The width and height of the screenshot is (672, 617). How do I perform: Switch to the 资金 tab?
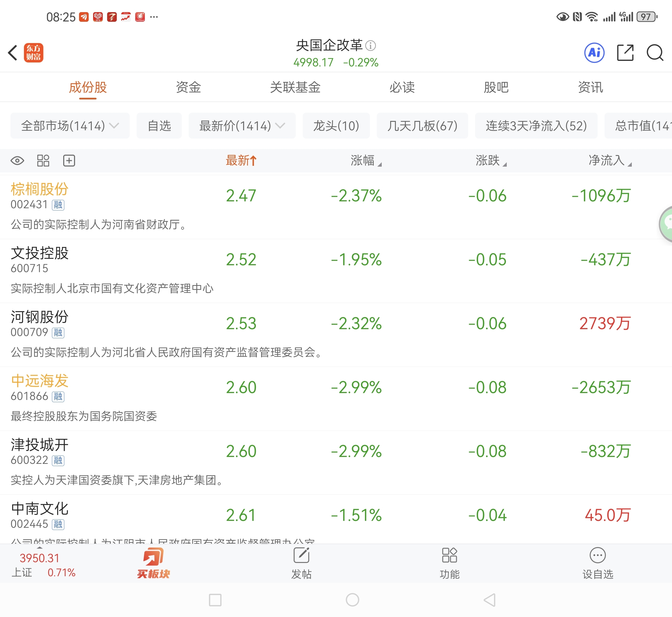(188, 88)
